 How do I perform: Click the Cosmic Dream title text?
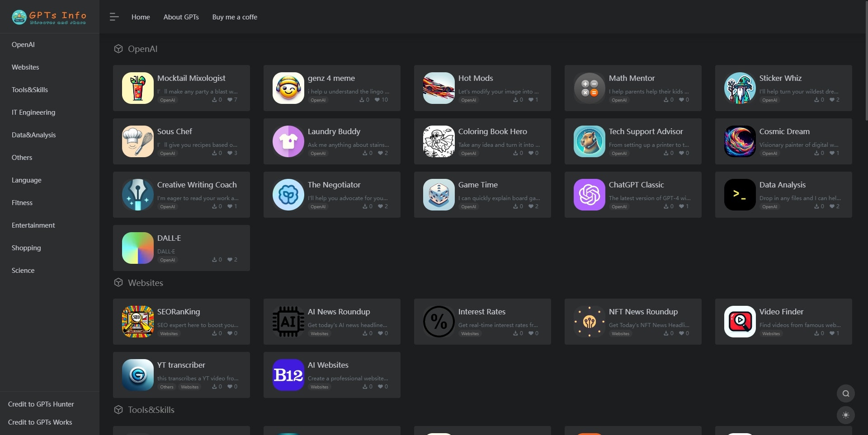[784, 131]
